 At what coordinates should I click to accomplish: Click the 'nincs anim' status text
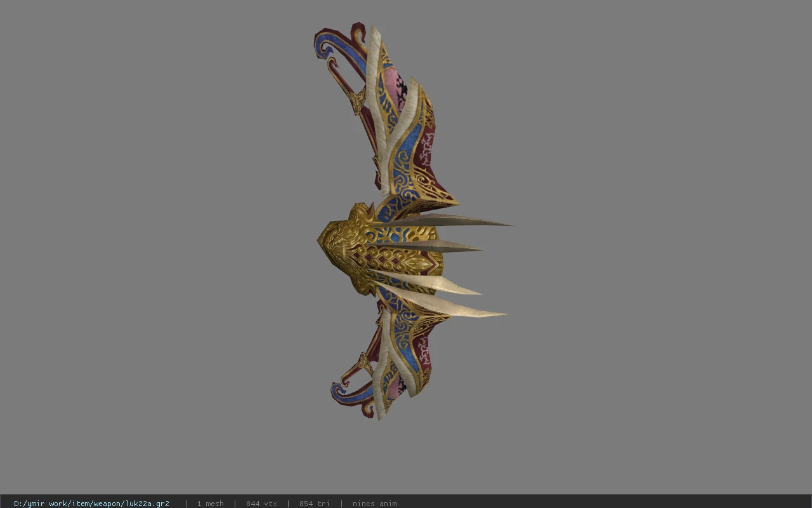point(375,504)
